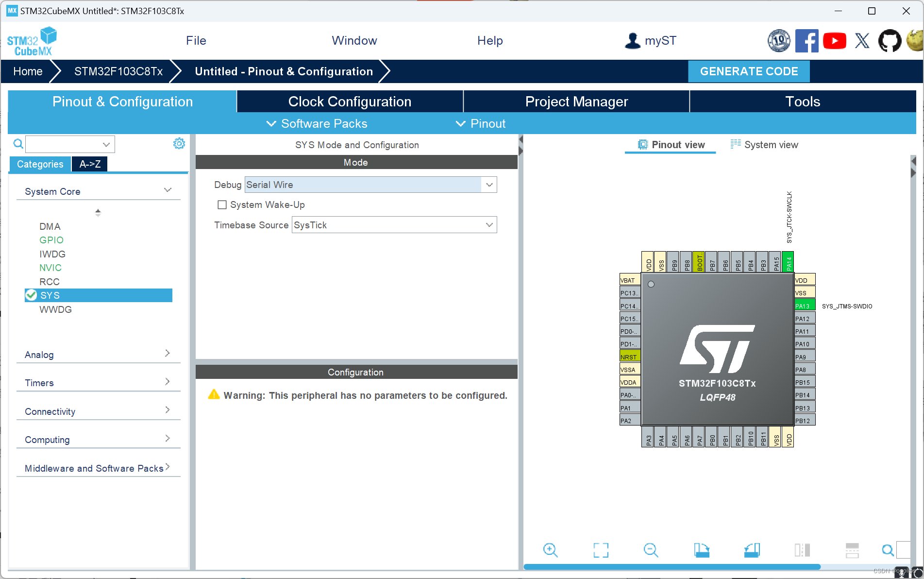Open the ST YouTube channel icon
Screen dimensions: 924x579
click(x=835, y=41)
